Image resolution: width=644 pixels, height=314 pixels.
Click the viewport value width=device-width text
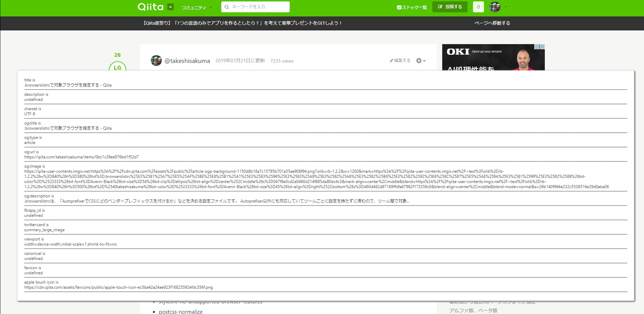click(70, 244)
